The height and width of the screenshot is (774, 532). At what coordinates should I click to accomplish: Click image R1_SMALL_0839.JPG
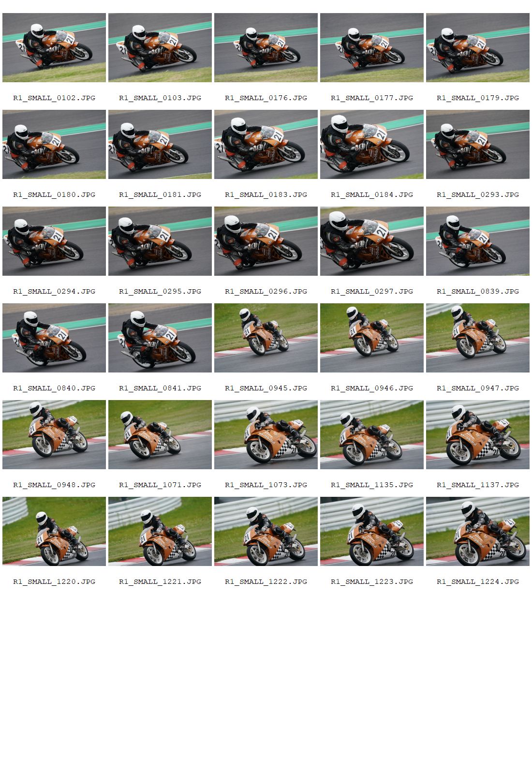[x=478, y=241]
